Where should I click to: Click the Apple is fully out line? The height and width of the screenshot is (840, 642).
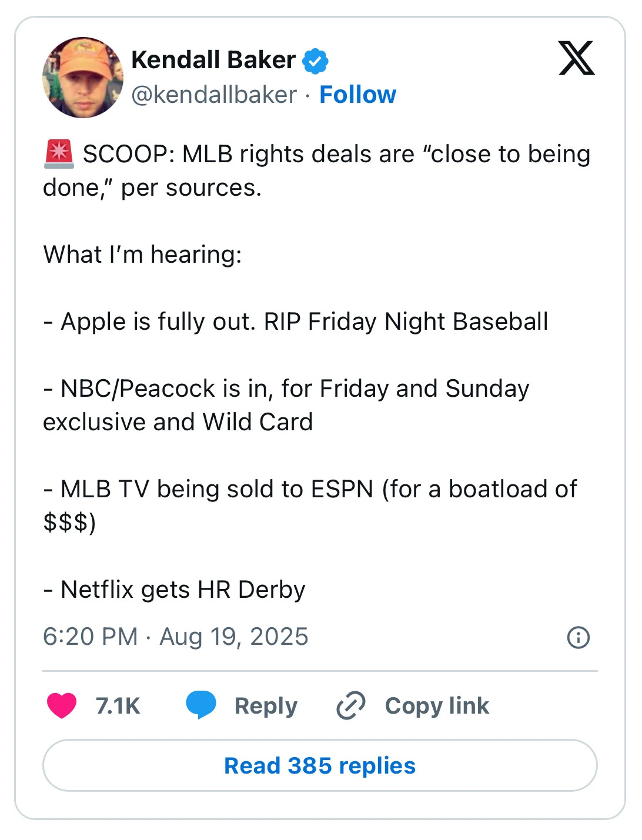pos(296,322)
